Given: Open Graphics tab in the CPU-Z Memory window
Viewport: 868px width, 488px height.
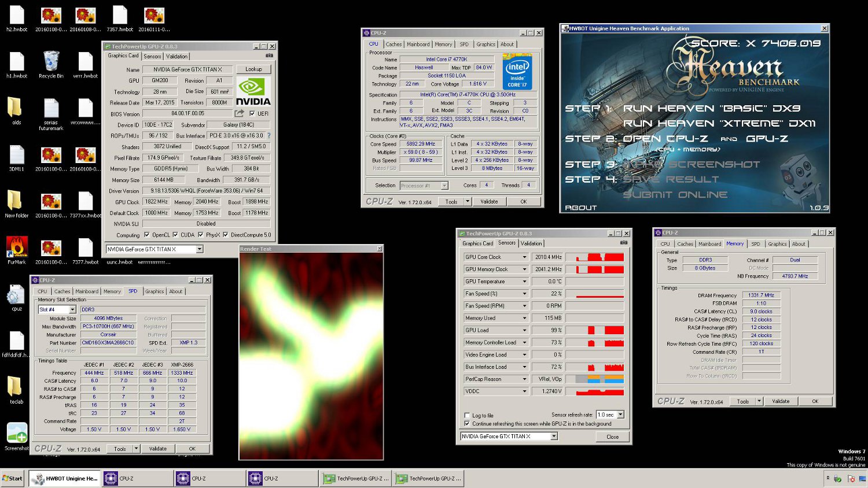Looking at the screenshot, I should click(777, 244).
